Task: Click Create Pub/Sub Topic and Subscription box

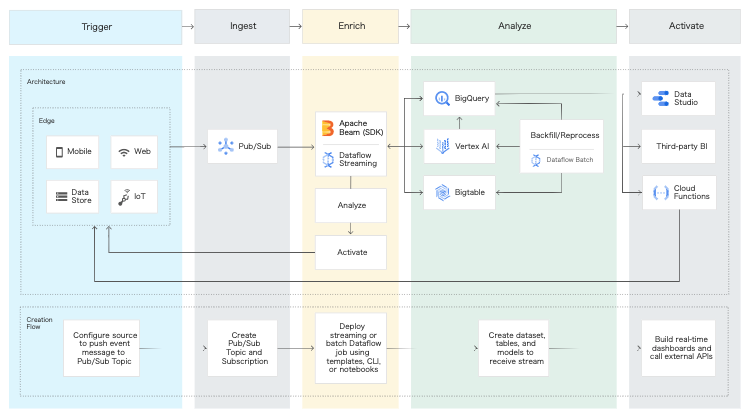Action: 242,348
